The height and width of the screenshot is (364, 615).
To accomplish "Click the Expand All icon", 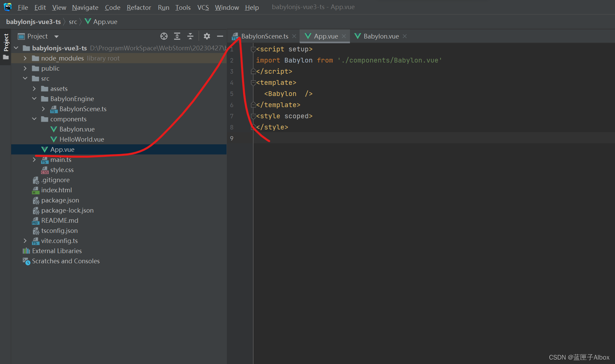I will coord(177,36).
